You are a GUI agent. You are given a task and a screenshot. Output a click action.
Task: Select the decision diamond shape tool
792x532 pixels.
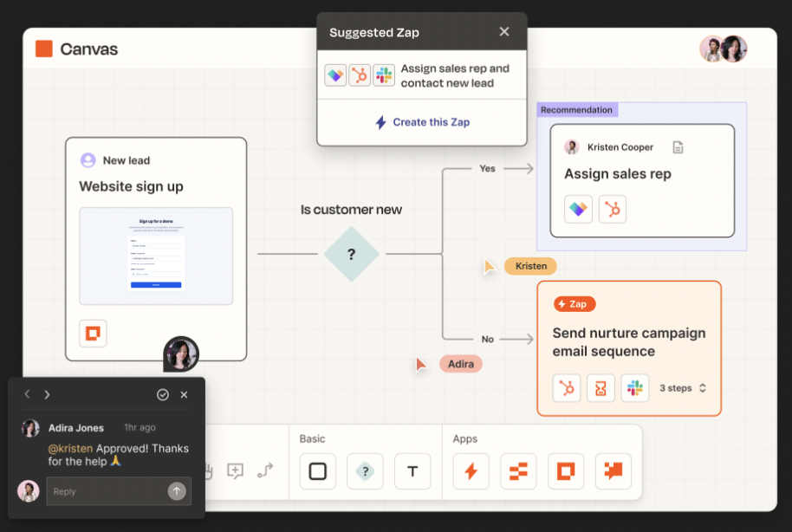365,471
